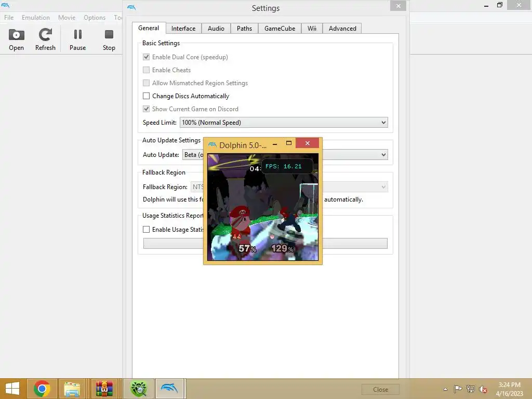Image resolution: width=532 pixels, height=399 pixels.
Task: Switch to the Wii tab
Action: (x=312, y=29)
